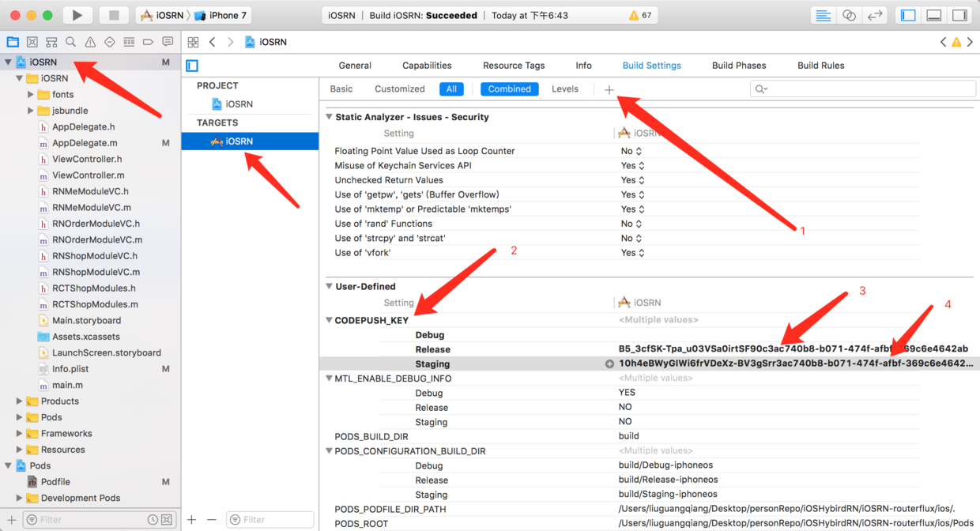Click the build settings search field
The width and height of the screenshot is (980, 531).
pyautogui.click(x=861, y=89)
